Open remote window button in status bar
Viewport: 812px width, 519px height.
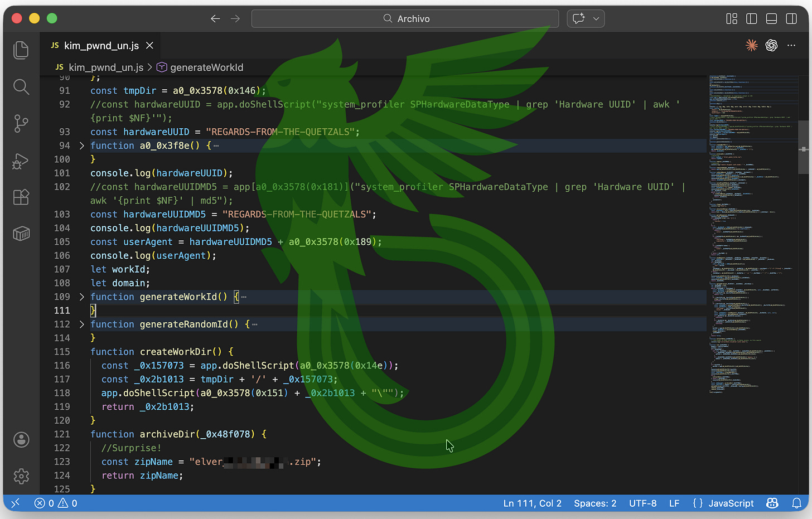15,503
